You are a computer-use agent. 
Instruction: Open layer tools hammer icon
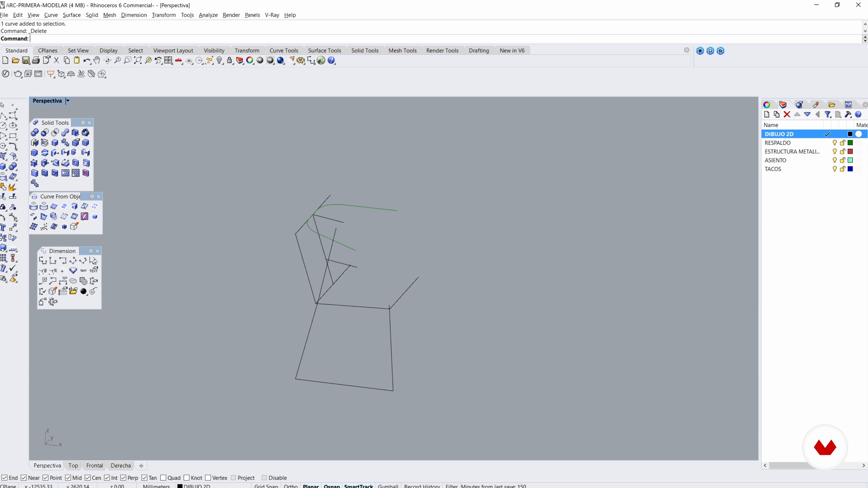point(848,115)
